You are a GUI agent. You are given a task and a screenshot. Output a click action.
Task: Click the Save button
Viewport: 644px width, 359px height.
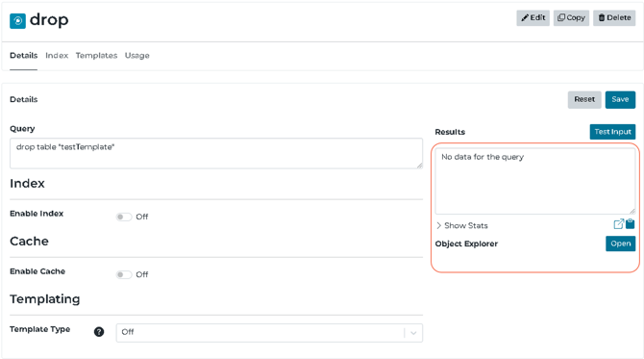[620, 99]
